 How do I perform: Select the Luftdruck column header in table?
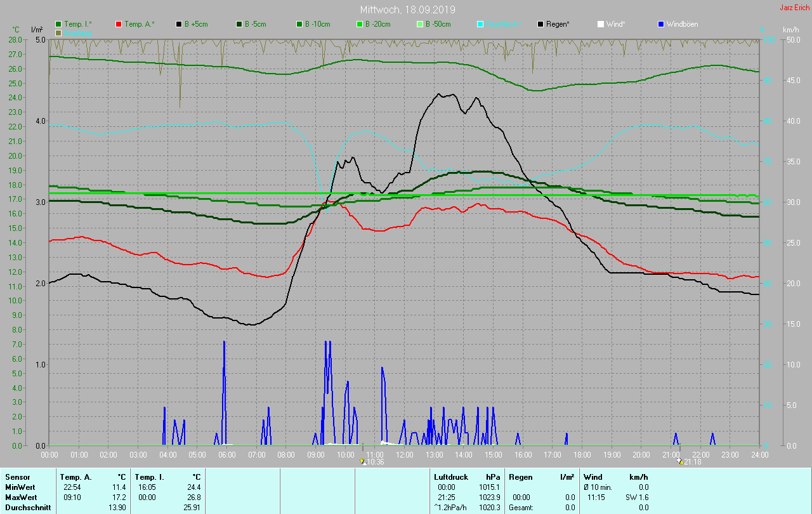click(x=451, y=477)
